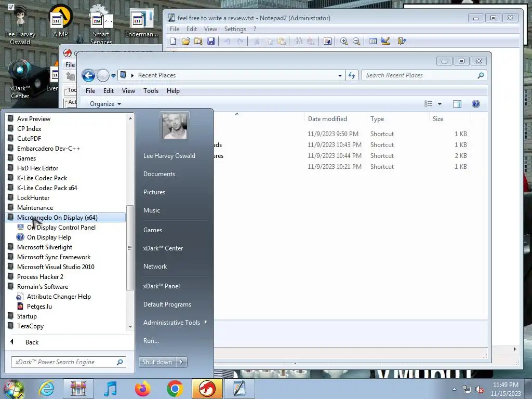This screenshot has height=399, width=532.
Task: Click the Find binoculars icon in Notepad2
Action: (x=298, y=41)
